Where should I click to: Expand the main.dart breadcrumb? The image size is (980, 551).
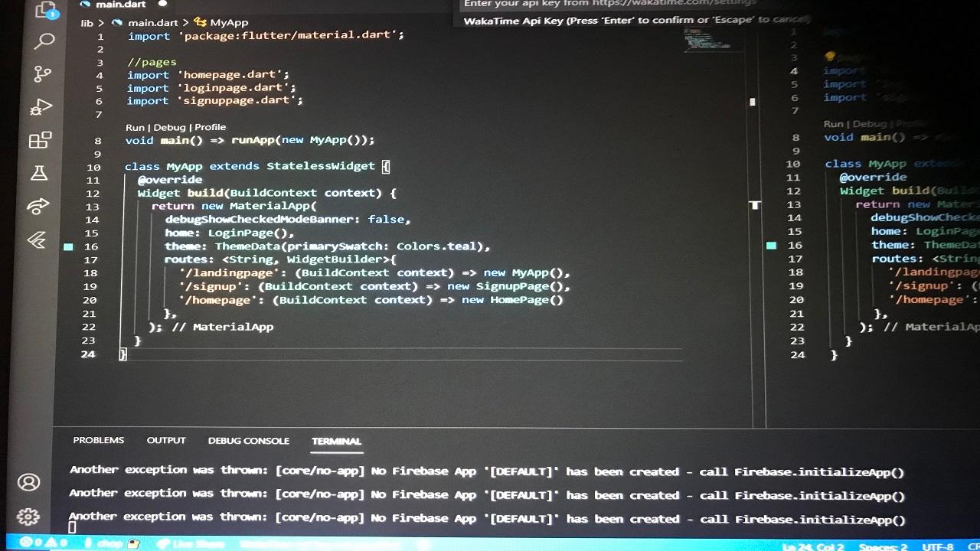pyautogui.click(x=152, y=22)
